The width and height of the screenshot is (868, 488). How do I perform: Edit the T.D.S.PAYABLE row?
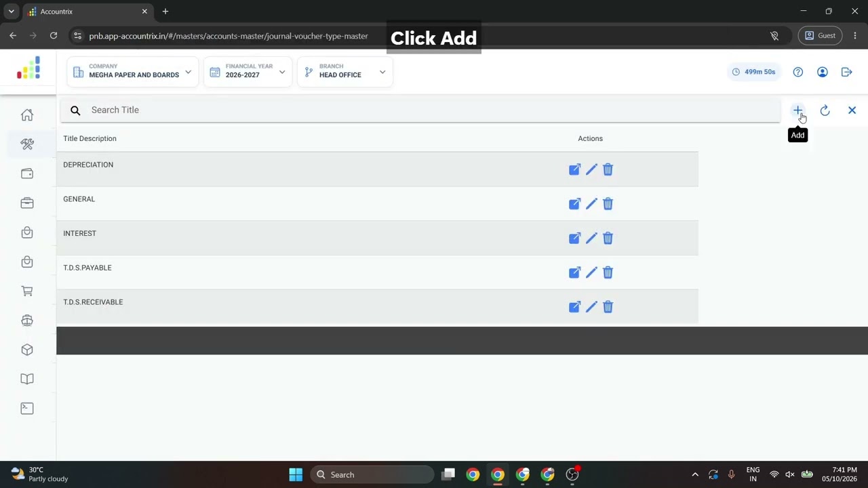pyautogui.click(x=591, y=272)
